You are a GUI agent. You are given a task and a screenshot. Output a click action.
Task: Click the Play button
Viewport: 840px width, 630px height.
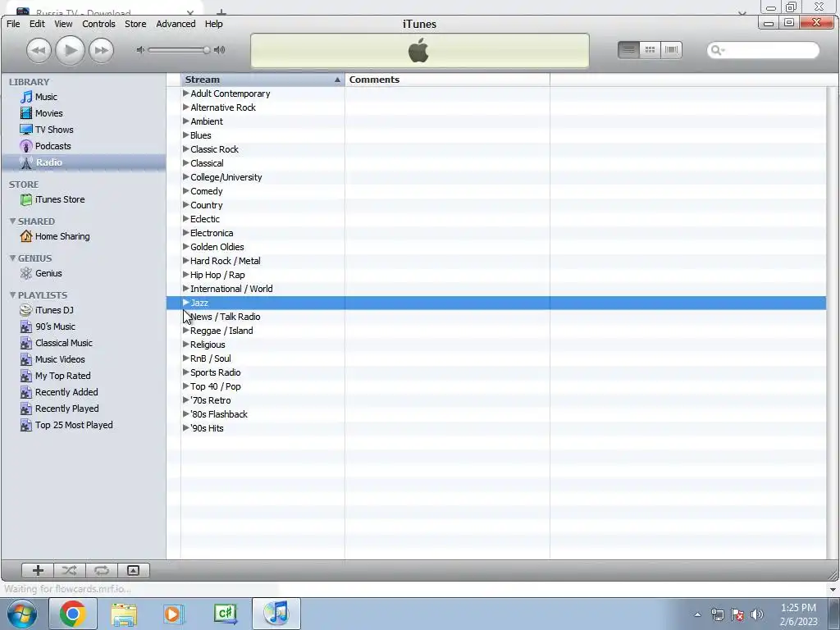click(x=71, y=50)
